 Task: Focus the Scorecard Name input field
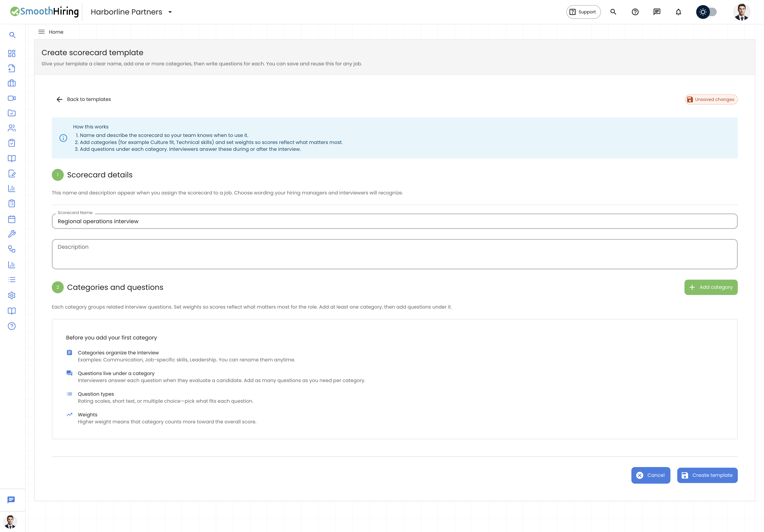(x=395, y=221)
